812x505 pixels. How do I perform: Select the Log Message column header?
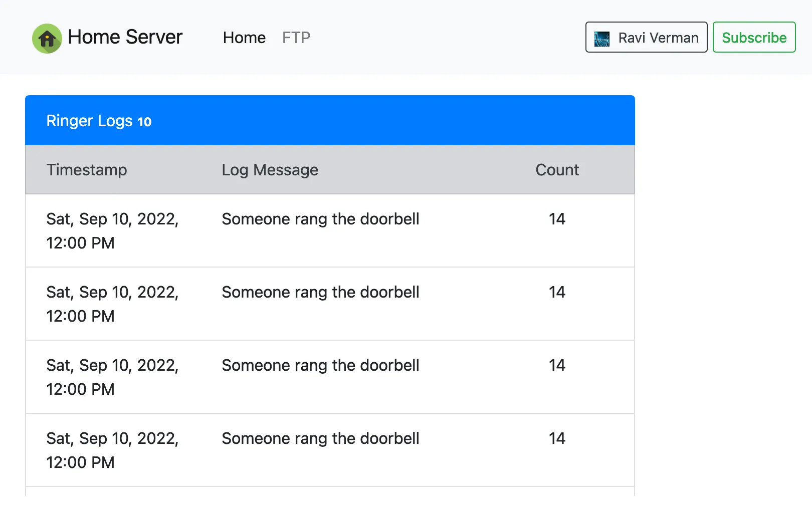pos(270,170)
